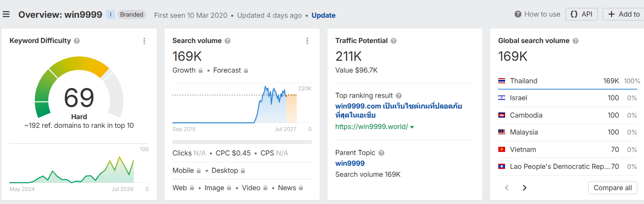Click the Add to button

(x=623, y=14)
